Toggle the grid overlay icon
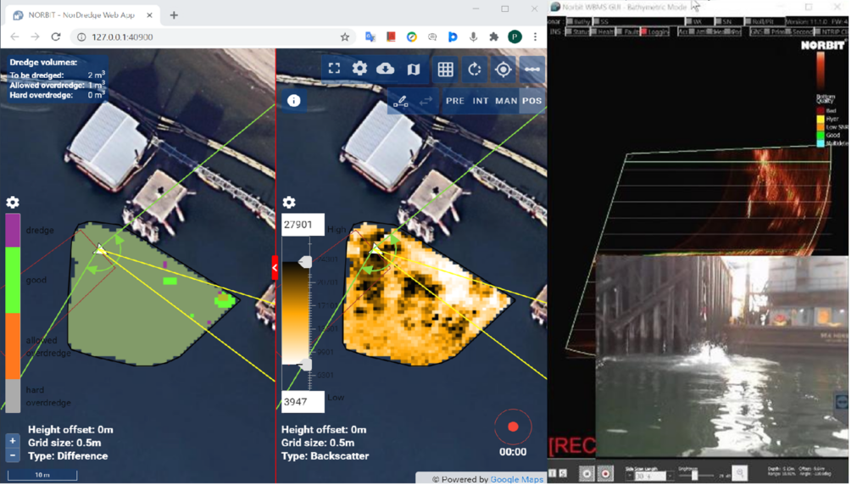Image resolution: width=868 pixels, height=491 pixels. tap(445, 69)
